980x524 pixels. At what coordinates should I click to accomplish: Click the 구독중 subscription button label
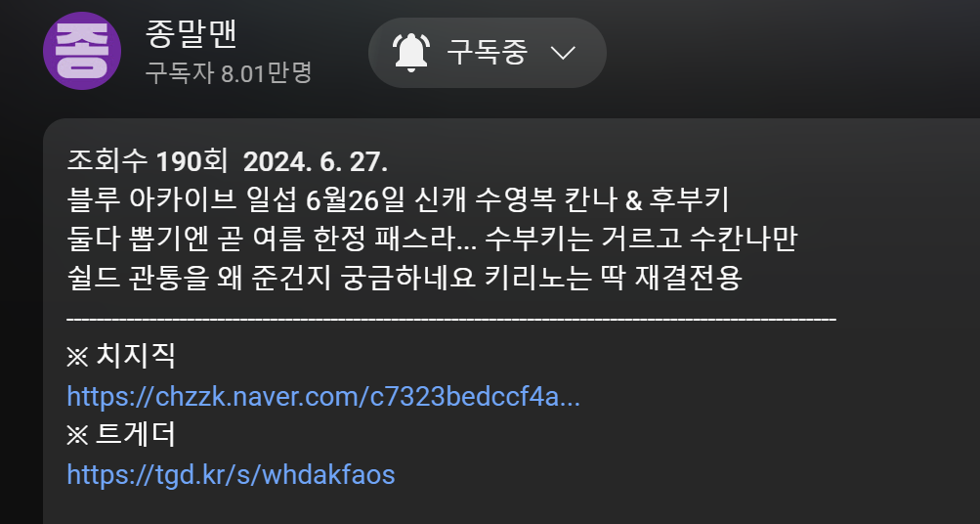coord(487,53)
